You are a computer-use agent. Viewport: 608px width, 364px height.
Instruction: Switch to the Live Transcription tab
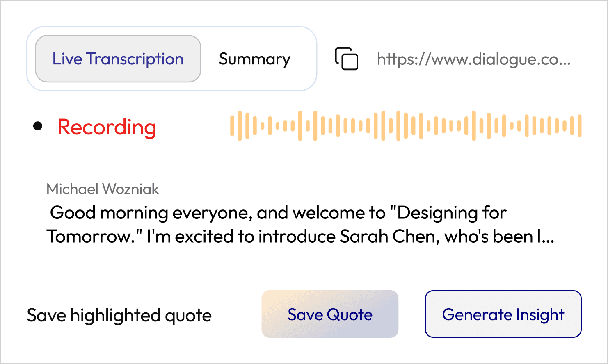(118, 59)
